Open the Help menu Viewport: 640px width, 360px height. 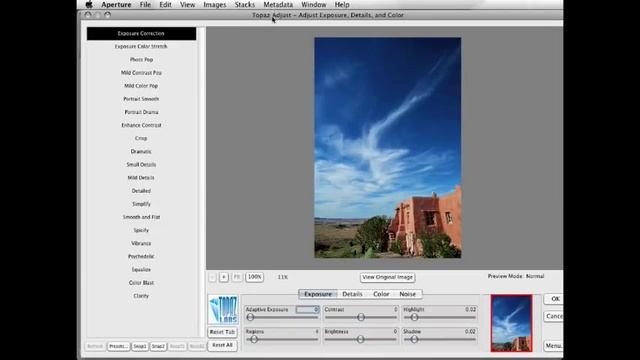[x=342, y=5]
